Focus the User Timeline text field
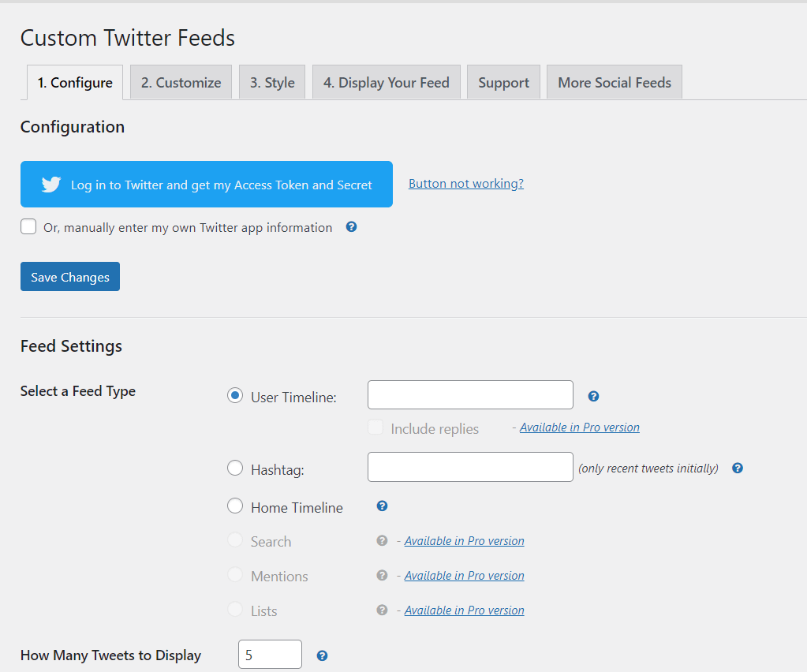 470,394
